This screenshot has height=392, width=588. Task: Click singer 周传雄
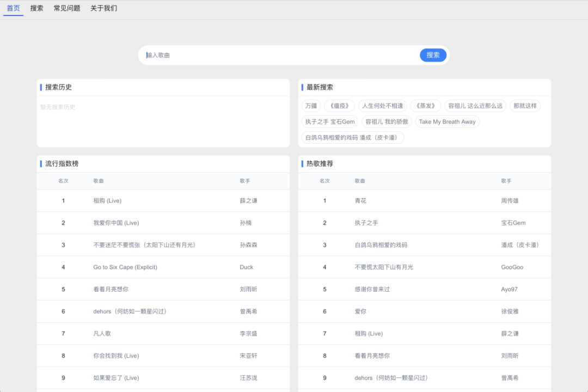click(510, 201)
